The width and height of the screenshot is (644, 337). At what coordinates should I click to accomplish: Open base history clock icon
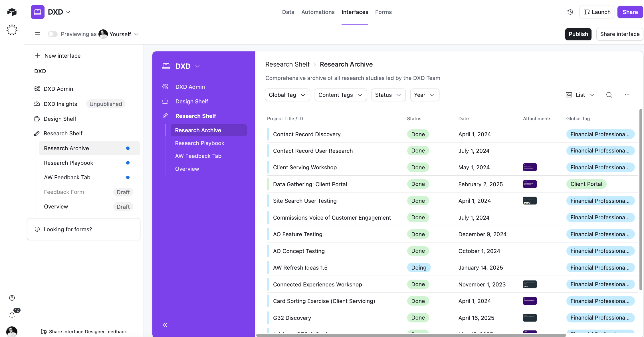[570, 12]
